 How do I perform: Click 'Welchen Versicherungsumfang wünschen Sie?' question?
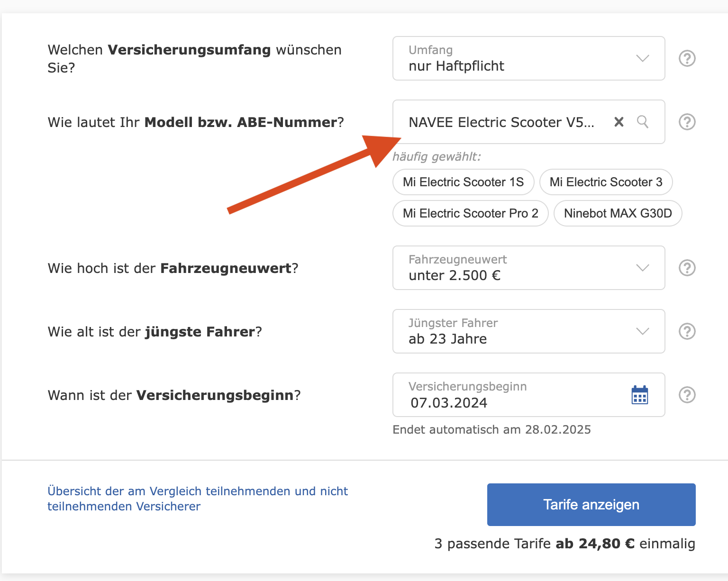pos(194,59)
